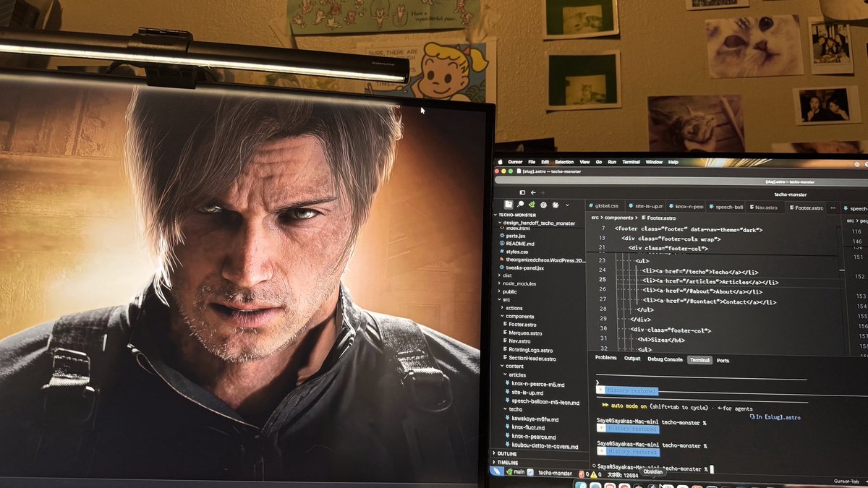
Task: Select the Footer.astro editor tab
Action: 806,208
